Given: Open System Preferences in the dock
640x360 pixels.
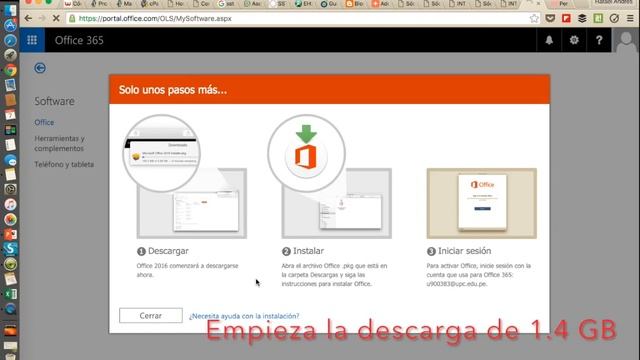Looking at the screenshot, I should pos(10,189).
